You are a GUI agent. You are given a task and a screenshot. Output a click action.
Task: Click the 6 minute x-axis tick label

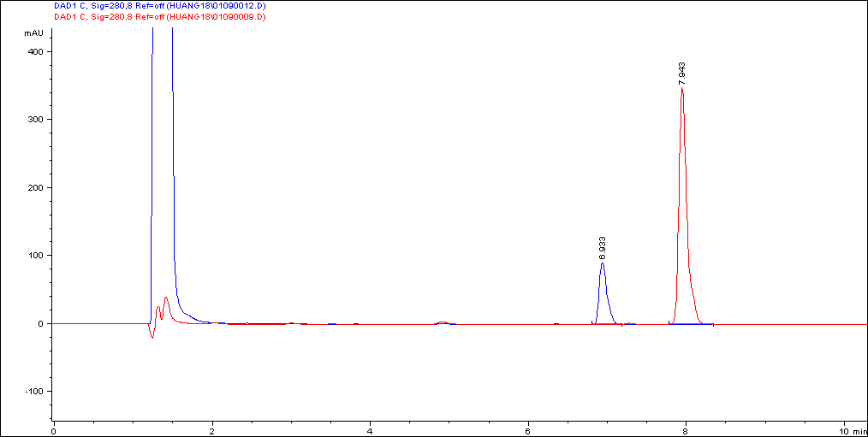528,430
